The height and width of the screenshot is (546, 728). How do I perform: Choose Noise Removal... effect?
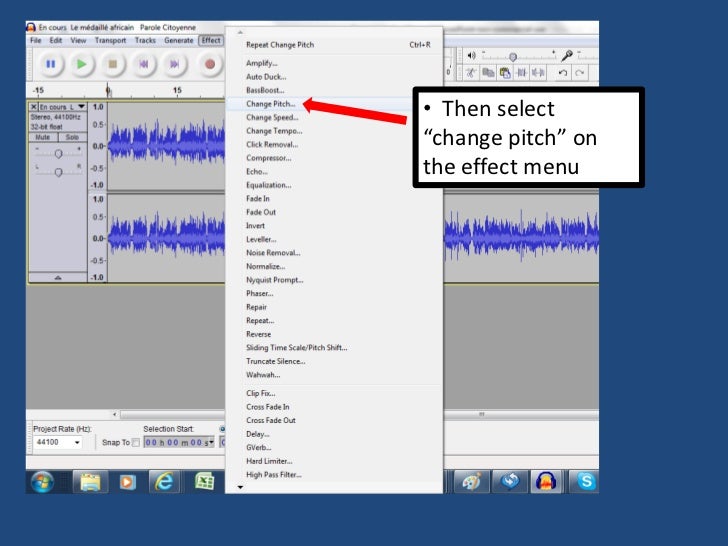tap(334, 253)
